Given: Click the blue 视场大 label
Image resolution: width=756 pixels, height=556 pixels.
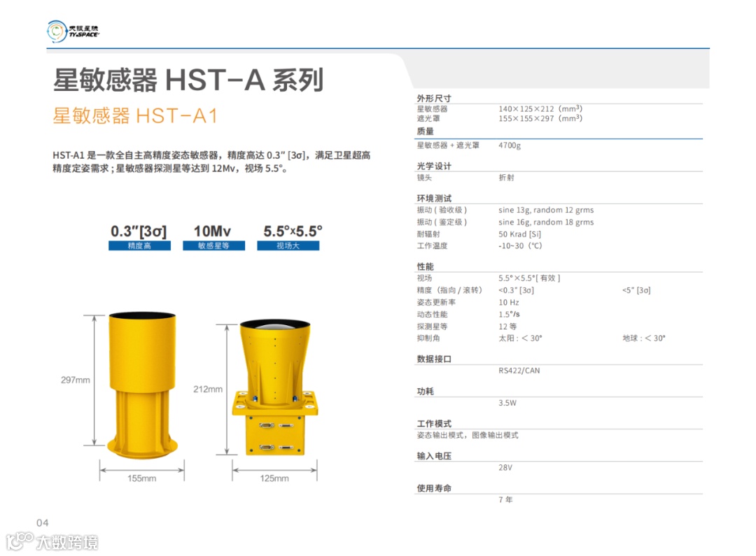Looking at the screenshot, I should pyautogui.click(x=288, y=245).
